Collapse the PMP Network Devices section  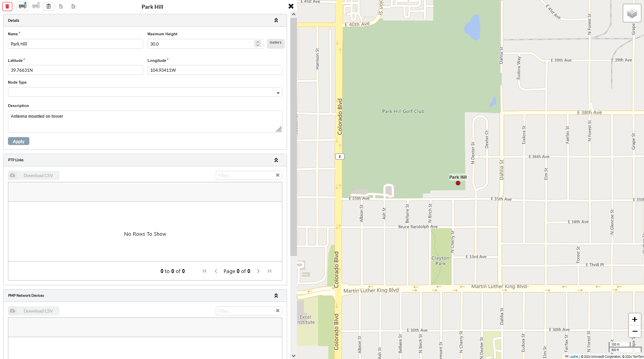pyautogui.click(x=276, y=296)
